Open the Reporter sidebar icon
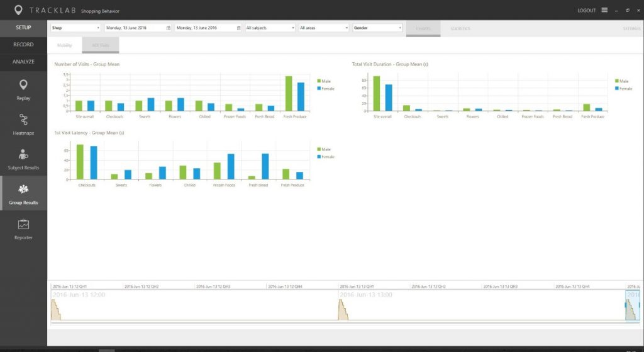Viewport: 644px width, 352px height. (x=23, y=225)
